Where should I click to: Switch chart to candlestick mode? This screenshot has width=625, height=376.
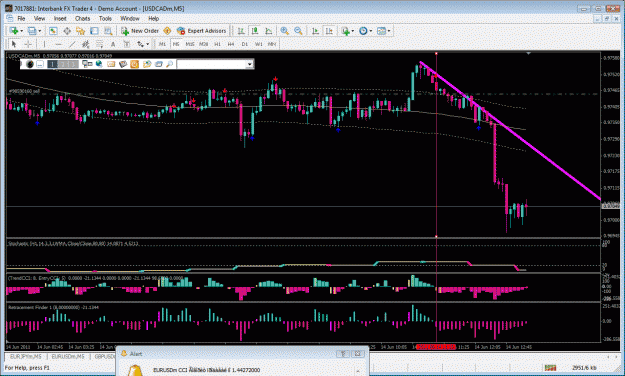255,31
